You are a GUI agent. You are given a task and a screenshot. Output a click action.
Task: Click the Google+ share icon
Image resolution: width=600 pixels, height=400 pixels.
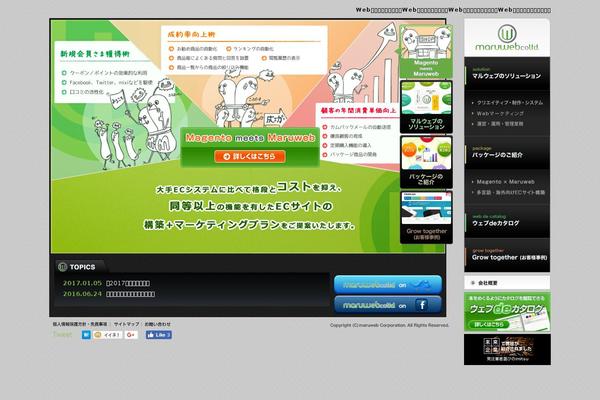pyautogui.click(x=131, y=335)
